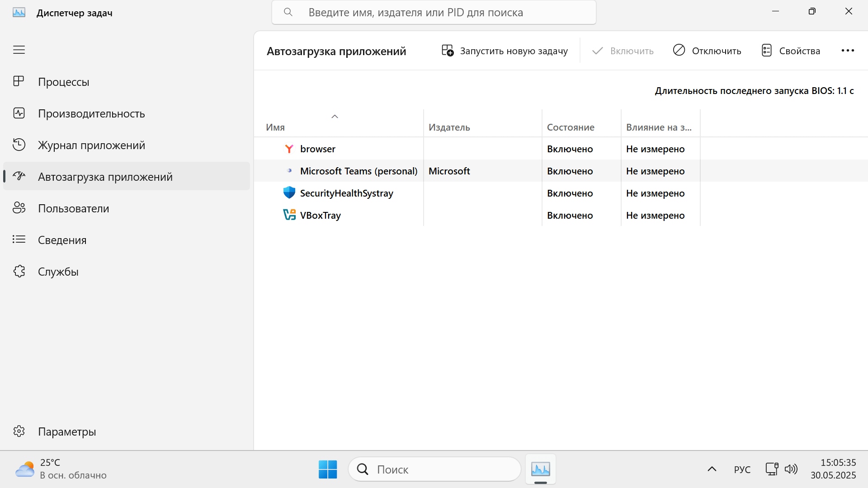
Task: Open Свойства of selected app
Action: click(x=791, y=51)
